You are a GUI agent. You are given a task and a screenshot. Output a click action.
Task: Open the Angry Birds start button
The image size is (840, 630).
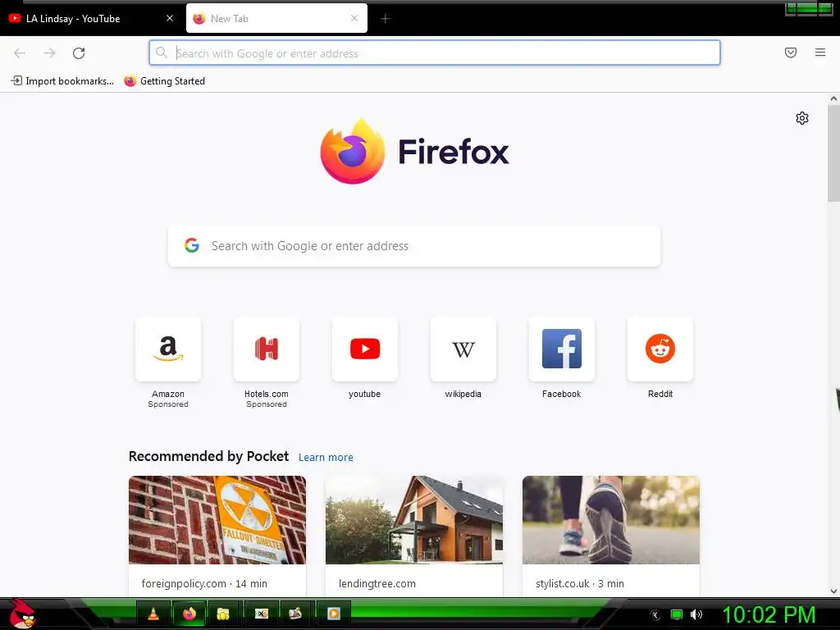coord(22,614)
